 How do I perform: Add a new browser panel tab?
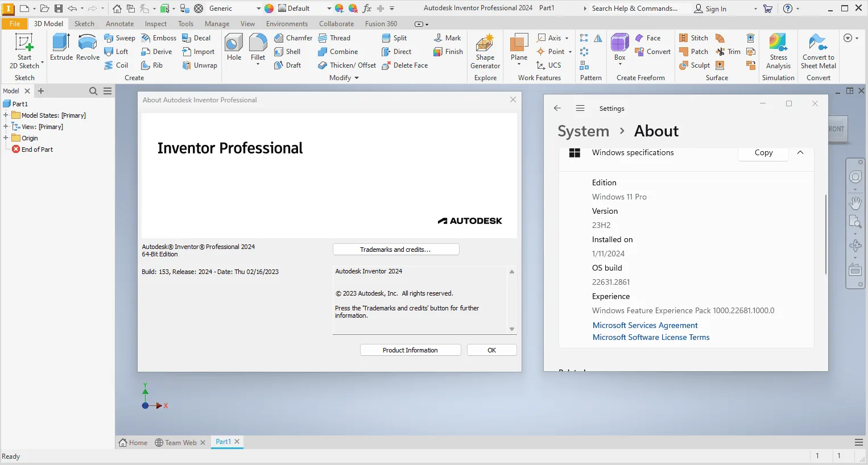[41, 91]
